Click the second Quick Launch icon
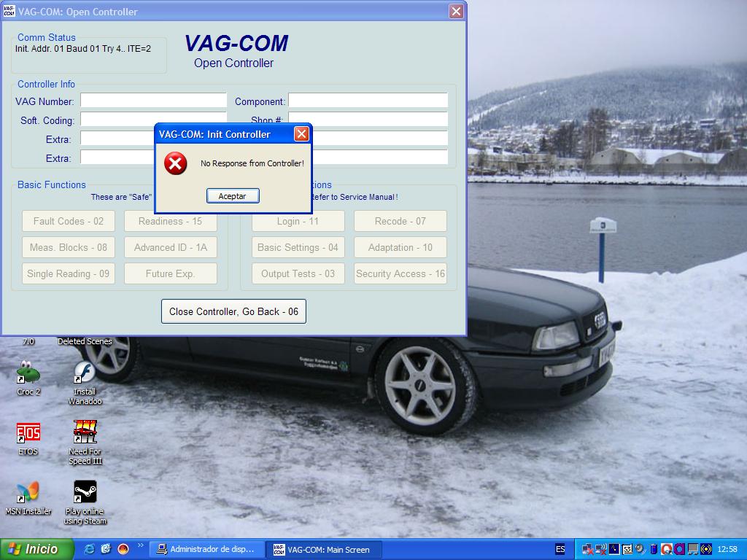The image size is (747, 560). pos(106,549)
